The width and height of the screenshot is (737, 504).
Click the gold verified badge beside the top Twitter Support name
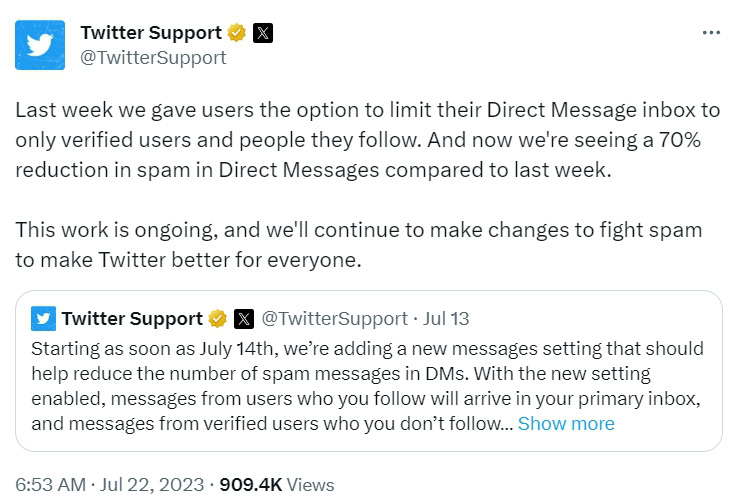coord(237,33)
